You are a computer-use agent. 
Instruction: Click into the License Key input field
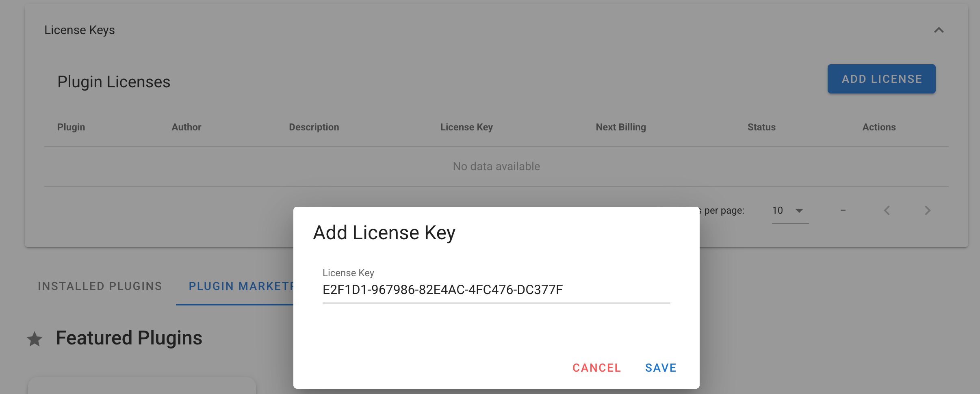coord(496,290)
